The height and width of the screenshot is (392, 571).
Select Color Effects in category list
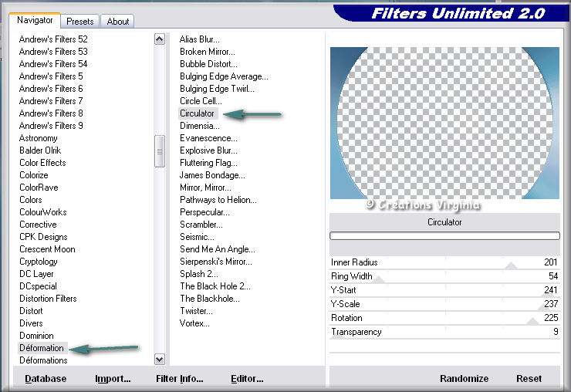tap(42, 163)
